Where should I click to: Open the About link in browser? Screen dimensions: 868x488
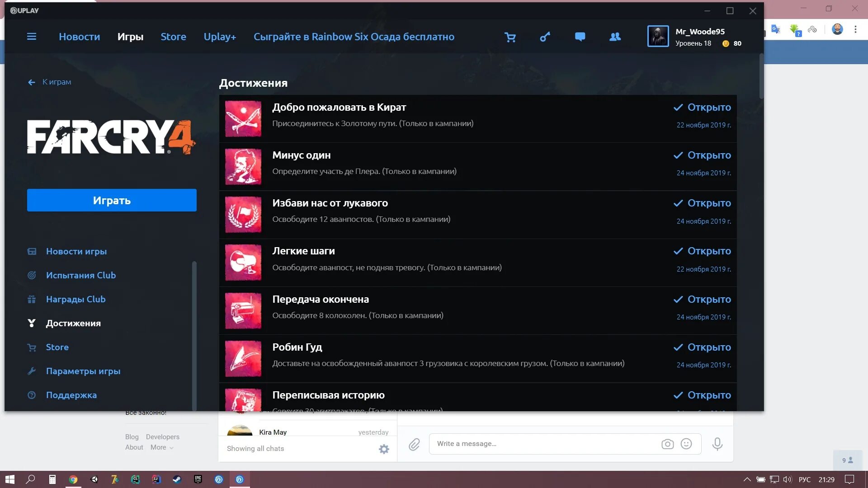pyautogui.click(x=134, y=447)
